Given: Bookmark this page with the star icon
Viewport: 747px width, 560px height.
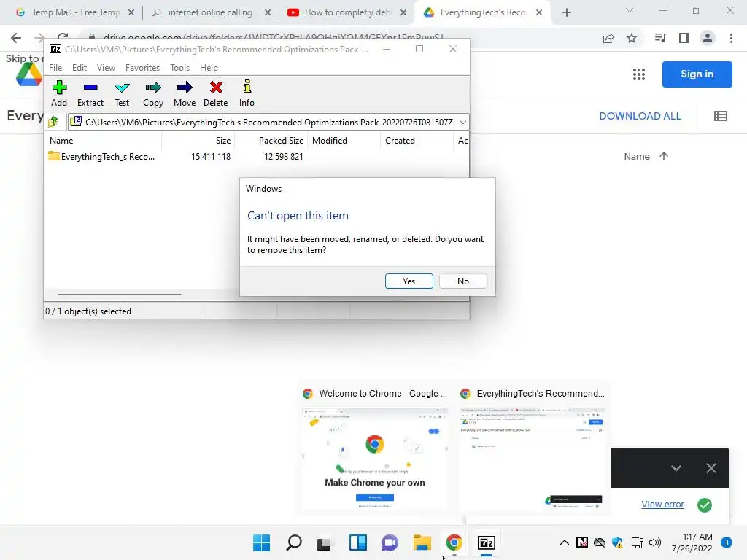Looking at the screenshot, I should 632,38.
